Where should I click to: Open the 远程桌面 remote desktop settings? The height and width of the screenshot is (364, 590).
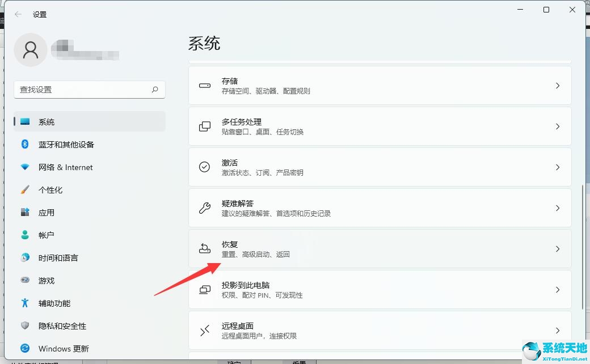(x=380, y=330)
